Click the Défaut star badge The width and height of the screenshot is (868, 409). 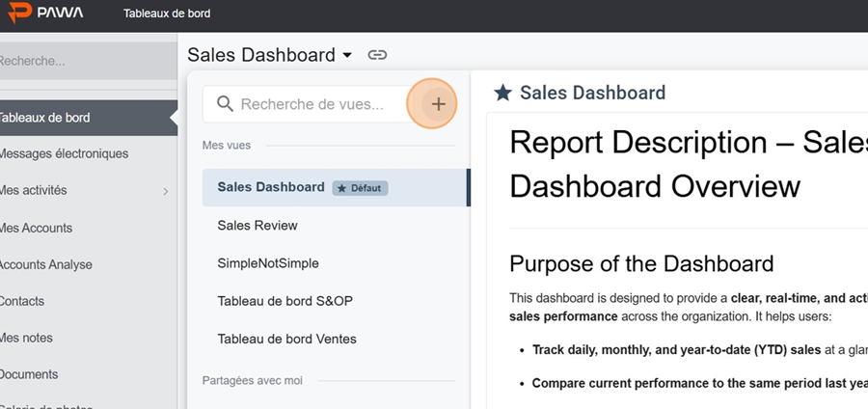coord(360,188)
